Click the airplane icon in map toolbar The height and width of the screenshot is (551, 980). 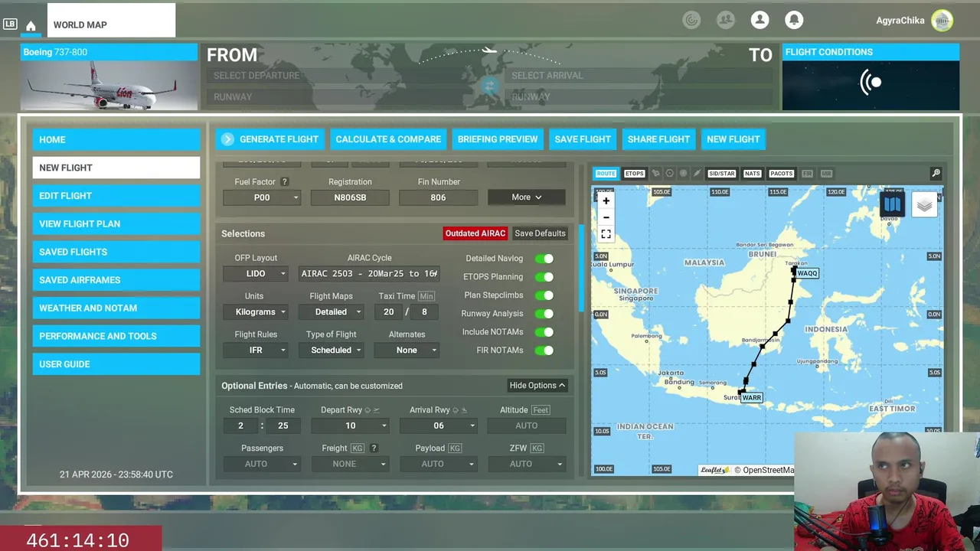click(655, 174)
